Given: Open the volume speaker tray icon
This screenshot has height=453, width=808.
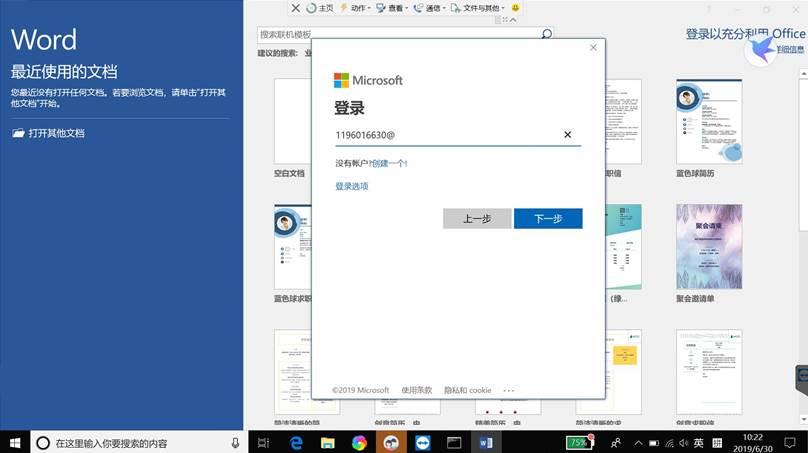Looking at the screenshot, I should point(684,443).
